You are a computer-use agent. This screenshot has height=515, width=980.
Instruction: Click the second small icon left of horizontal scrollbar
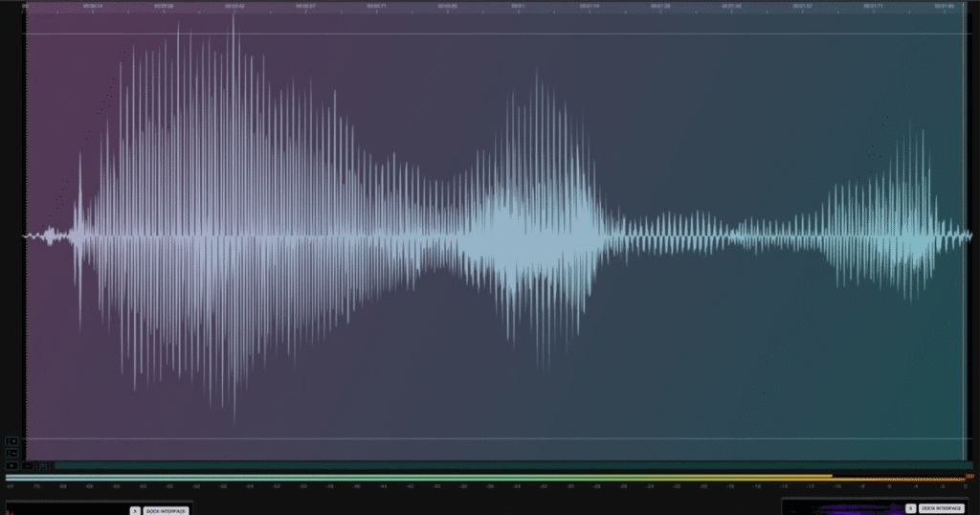[28, 466]
